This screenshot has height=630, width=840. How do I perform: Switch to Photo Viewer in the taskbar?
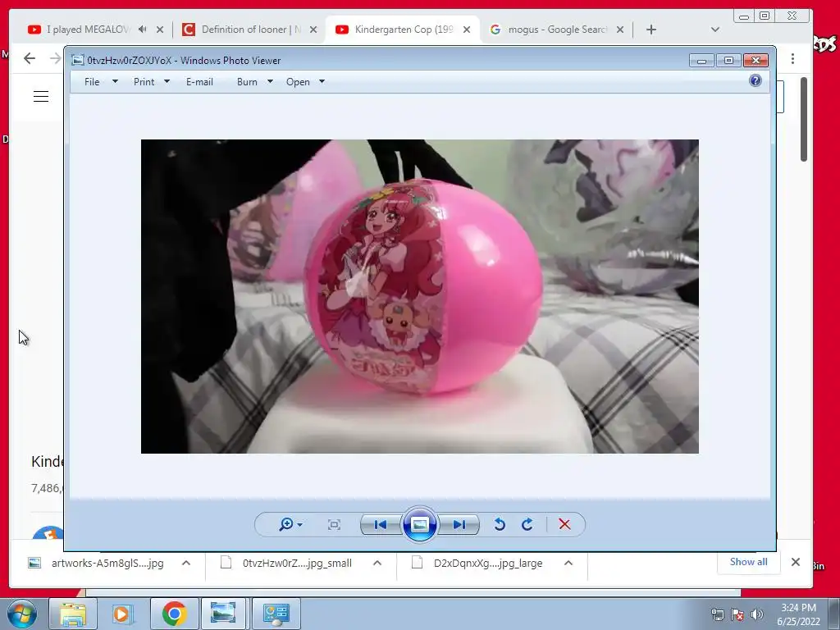point(223,614)
